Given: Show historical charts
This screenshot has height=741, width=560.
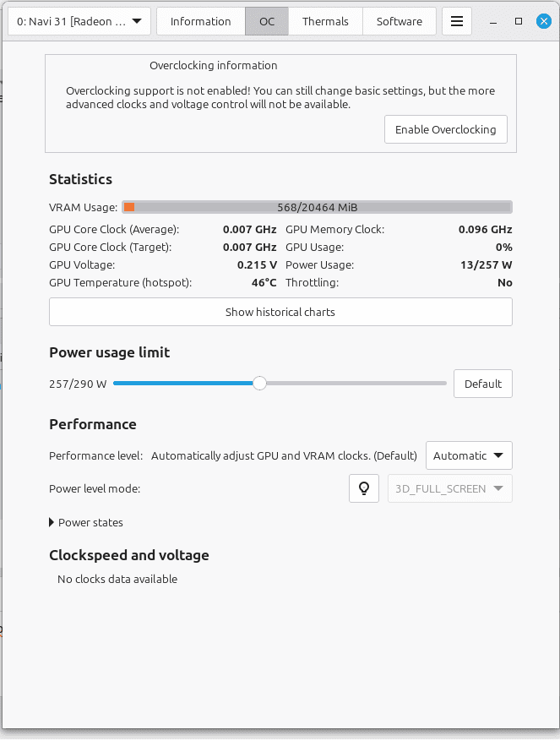Looking at the screenshot, I should pos(280,312).
